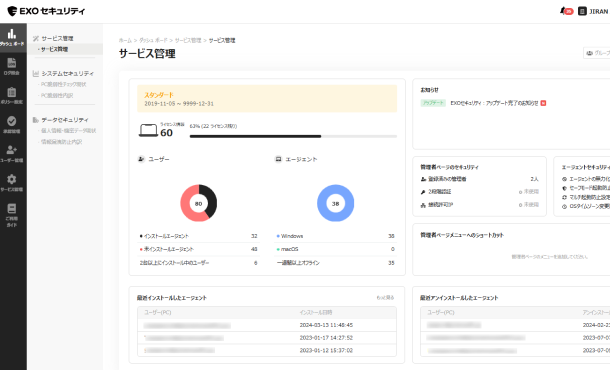The height and width of the screenshot is (370, 610).
Task: Open the Approval management checkmark icon in the left sidebar
Action: click(x=12, y=121)
